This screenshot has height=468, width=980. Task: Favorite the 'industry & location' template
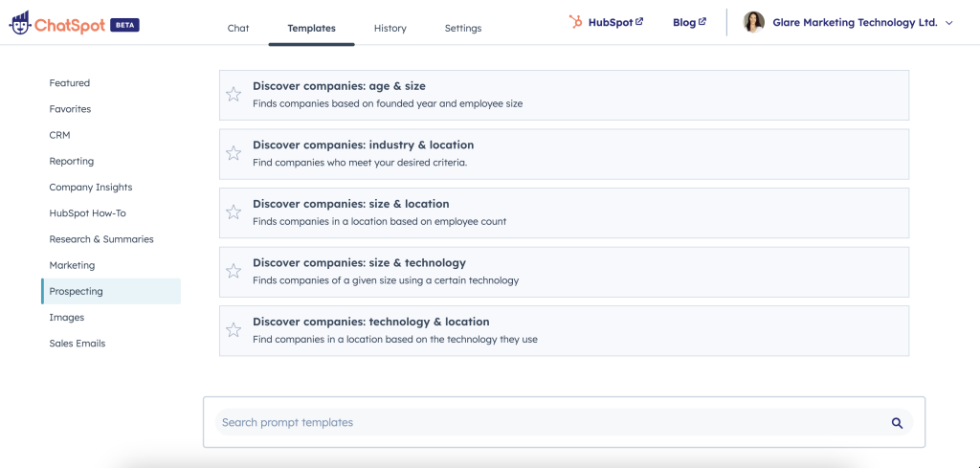[234, 153]
